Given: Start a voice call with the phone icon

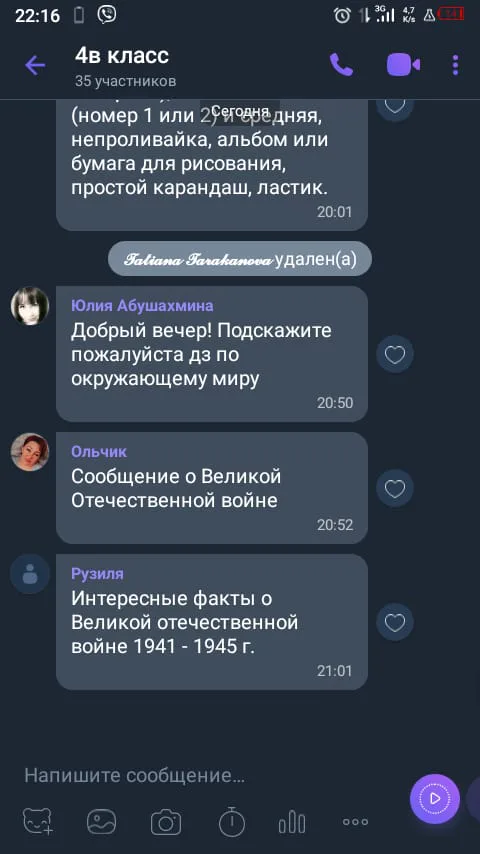Looking at the screenshot, I should coord(342,65).
